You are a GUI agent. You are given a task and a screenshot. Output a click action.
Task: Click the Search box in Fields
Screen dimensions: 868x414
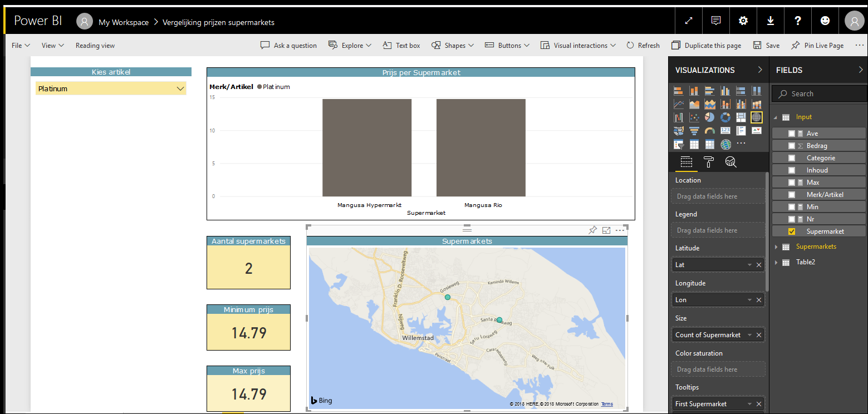820,94
